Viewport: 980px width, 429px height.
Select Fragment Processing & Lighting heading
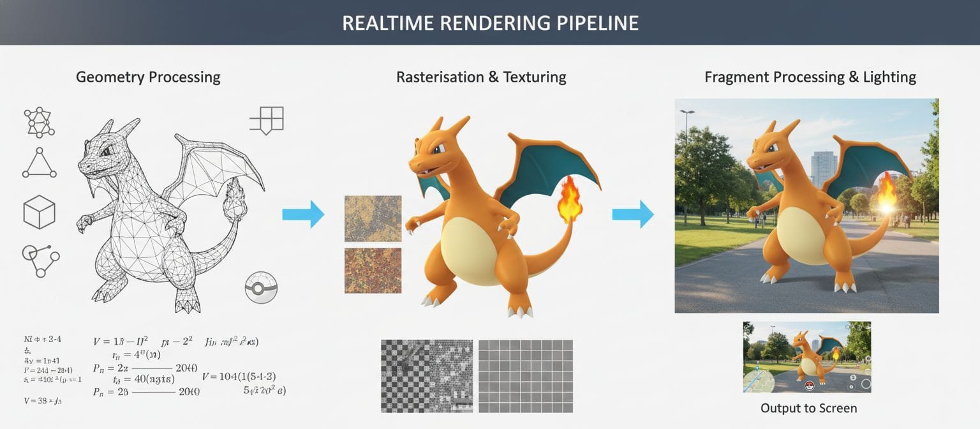pyautogui.click(x=810, y=77)
